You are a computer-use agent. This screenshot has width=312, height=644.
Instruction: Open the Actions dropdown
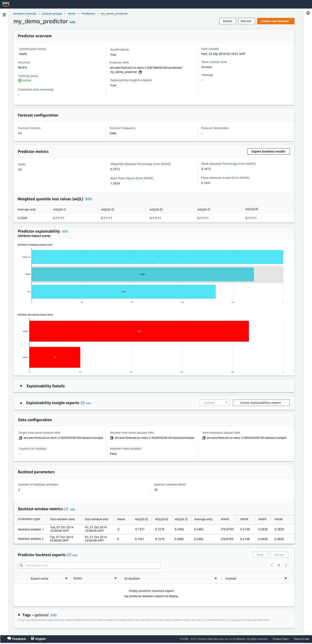point(215,403)
